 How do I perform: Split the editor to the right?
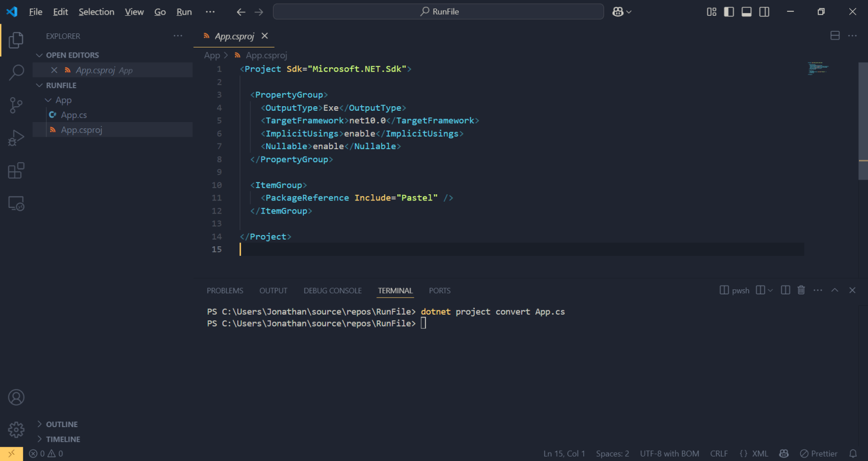point(835,35)
